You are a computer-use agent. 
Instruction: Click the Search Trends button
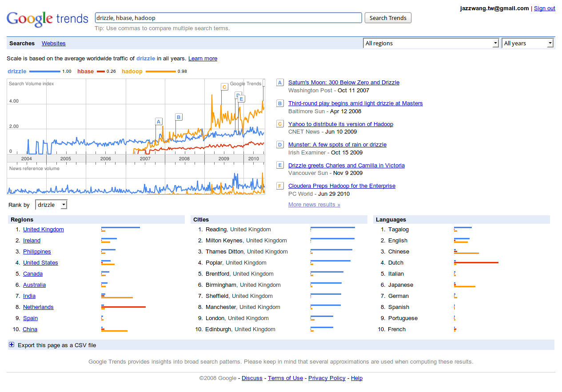pyautogui.click(x=388, y=18)
